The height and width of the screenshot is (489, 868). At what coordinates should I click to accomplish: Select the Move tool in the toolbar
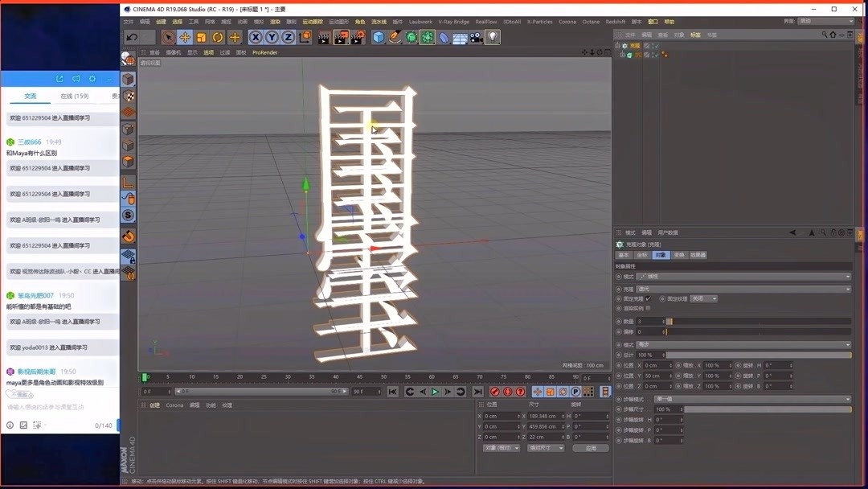coord(184,37)
